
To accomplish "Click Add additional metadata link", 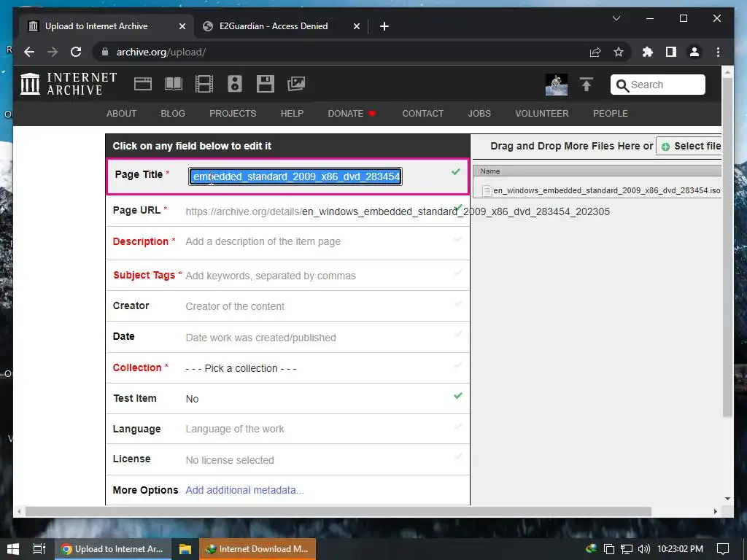I will (x=244, y=490).
